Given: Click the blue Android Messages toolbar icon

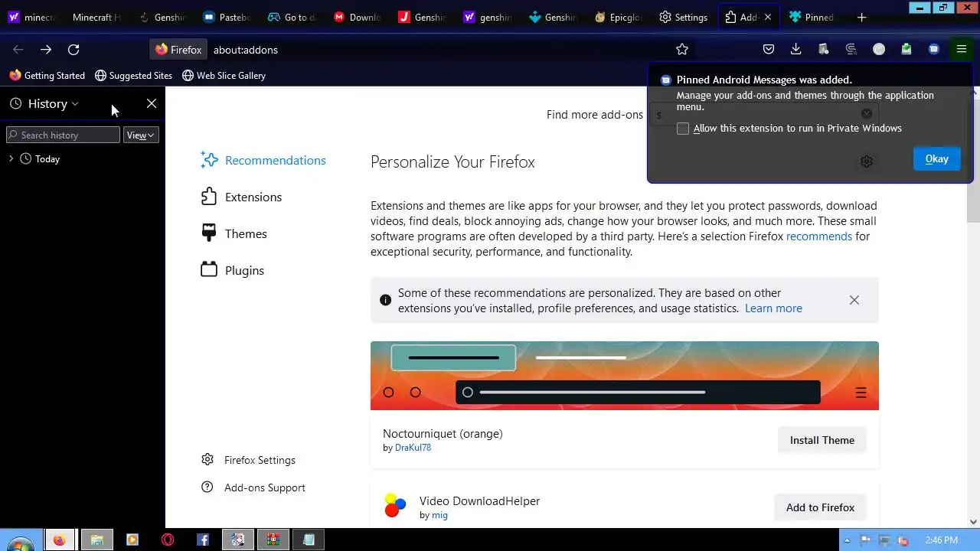Looking at the screenshot, I should pos(934,49).
